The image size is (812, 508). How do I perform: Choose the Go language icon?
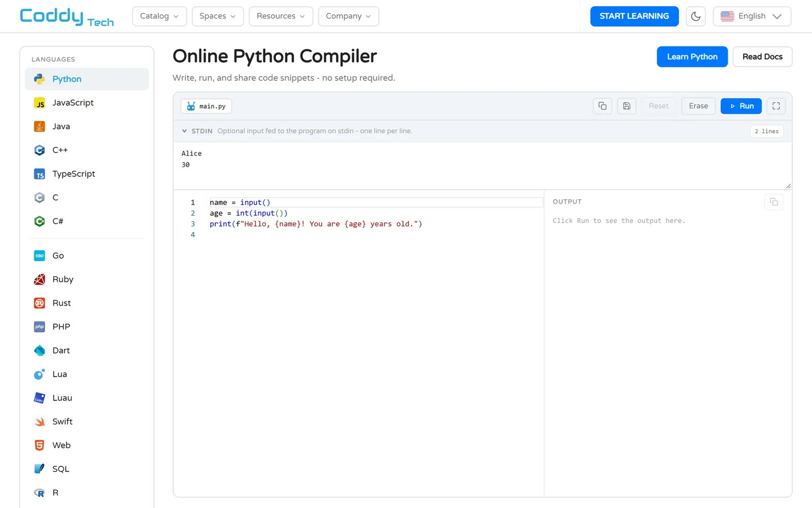point(40,256)
